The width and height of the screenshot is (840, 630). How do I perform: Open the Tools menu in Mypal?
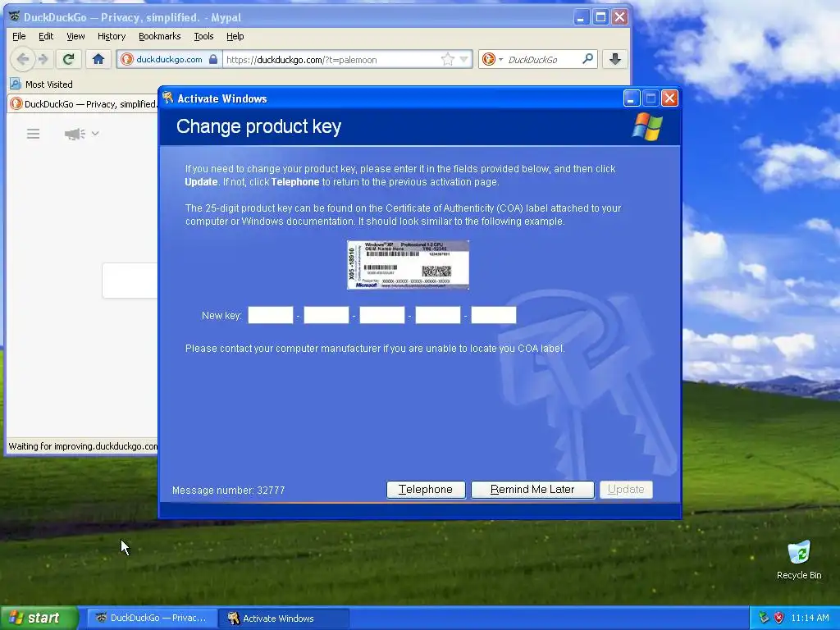(x=203, y=36)
